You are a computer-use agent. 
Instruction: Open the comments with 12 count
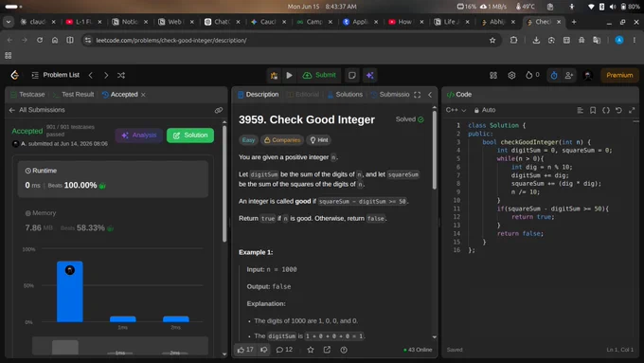click(284, 350)
